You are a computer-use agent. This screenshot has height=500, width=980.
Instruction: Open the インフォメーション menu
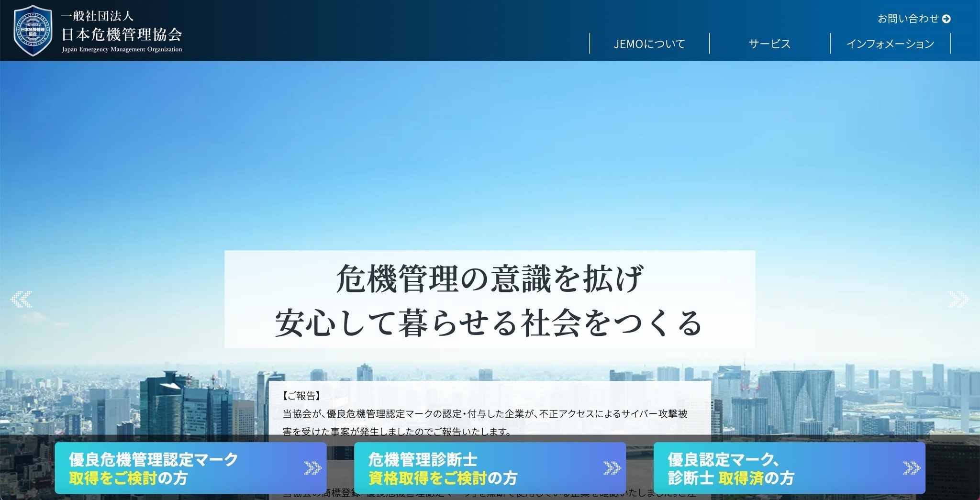[x=890, y=44]
